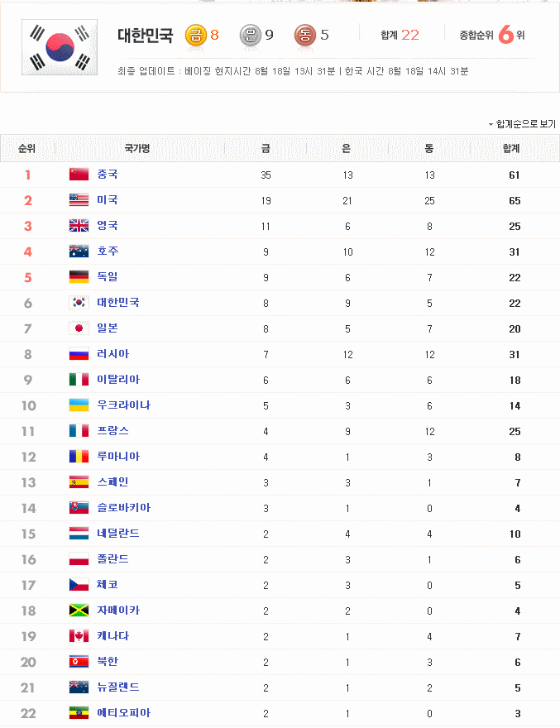Open the 독일 country link
Image resolution: width=560 pixels, height=728 pixels.
click(x=108, y=276)
